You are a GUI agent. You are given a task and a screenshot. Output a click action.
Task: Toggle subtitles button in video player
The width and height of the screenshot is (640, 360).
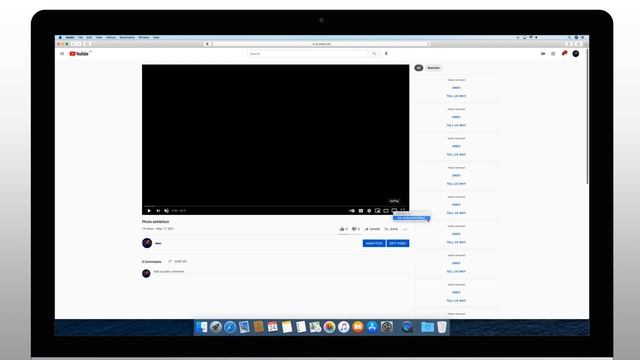[361, 211]
